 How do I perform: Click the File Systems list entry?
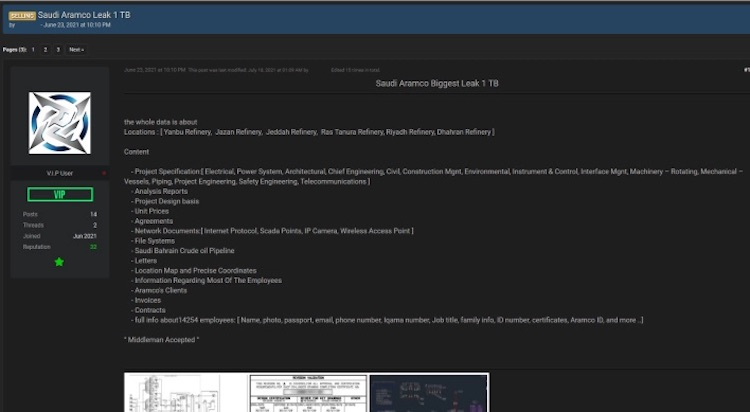tap(153, 241)
